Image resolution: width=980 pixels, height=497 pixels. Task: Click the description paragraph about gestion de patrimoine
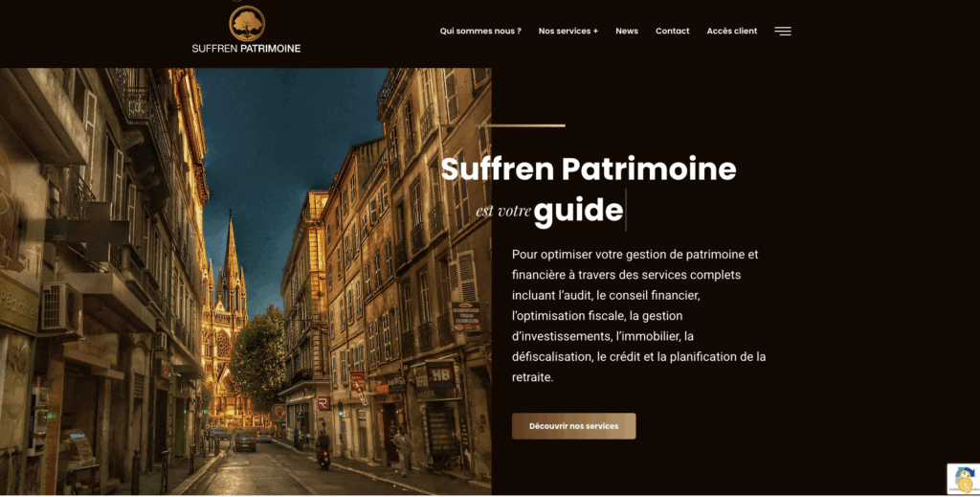(x=638, y=316)
